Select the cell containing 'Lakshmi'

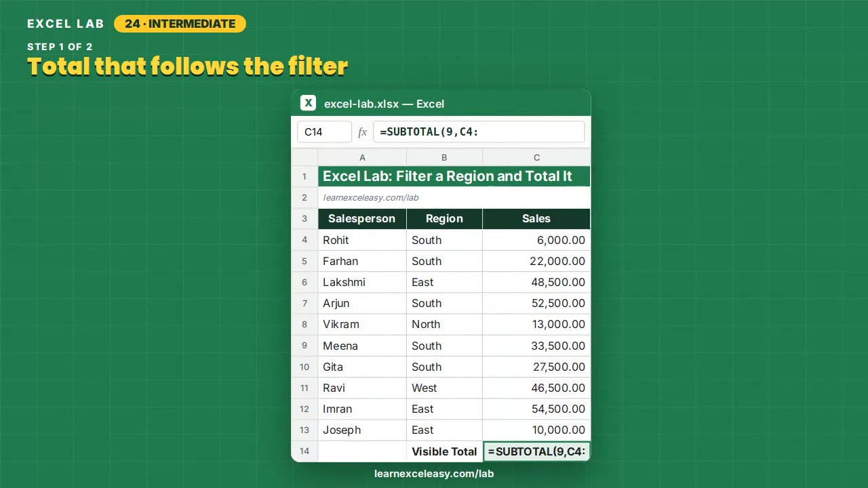[362, 282]
